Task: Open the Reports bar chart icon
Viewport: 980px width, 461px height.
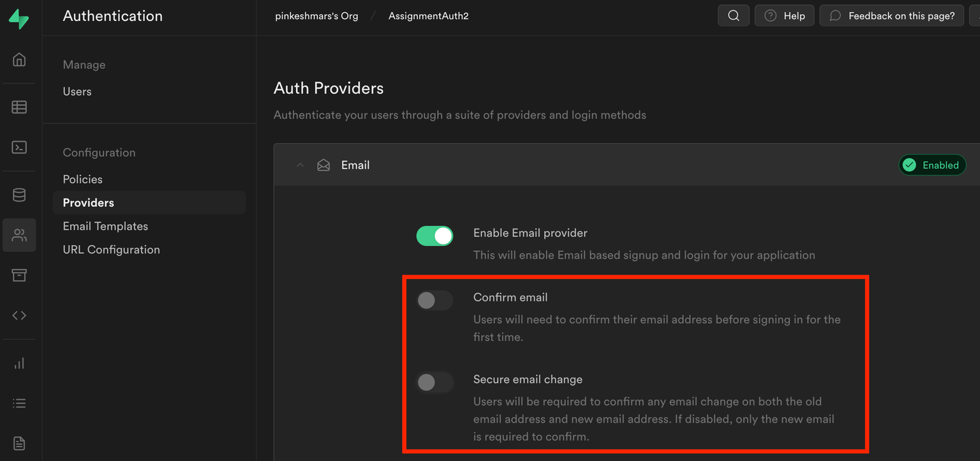Action: [19, 363]
